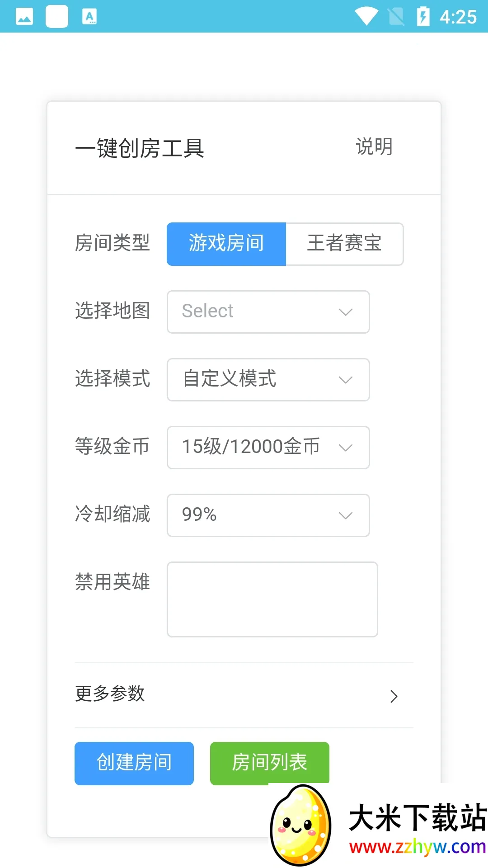
Task: Open the 选择地图 Select dropdown
Action: [268, 312]
